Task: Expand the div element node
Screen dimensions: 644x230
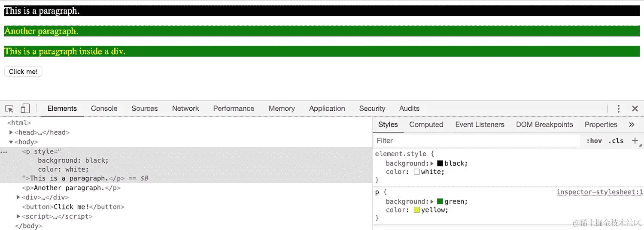Action: 18,197
